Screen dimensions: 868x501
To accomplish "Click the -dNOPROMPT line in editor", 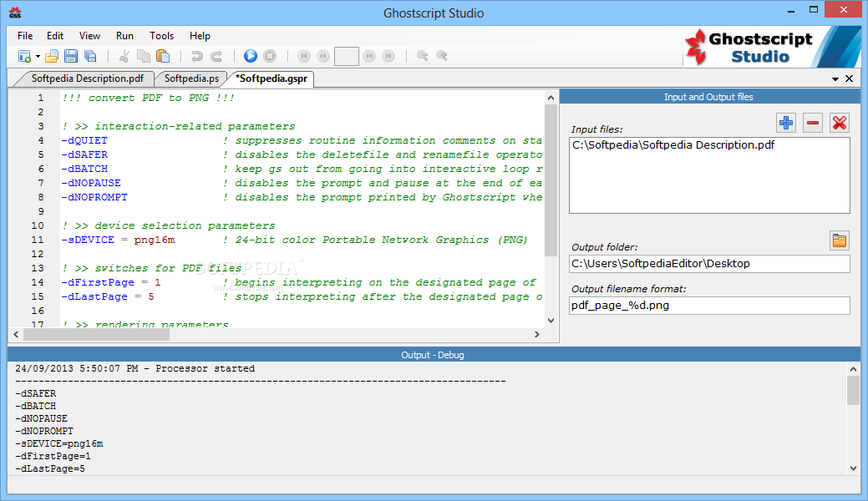I will point(302,197).
